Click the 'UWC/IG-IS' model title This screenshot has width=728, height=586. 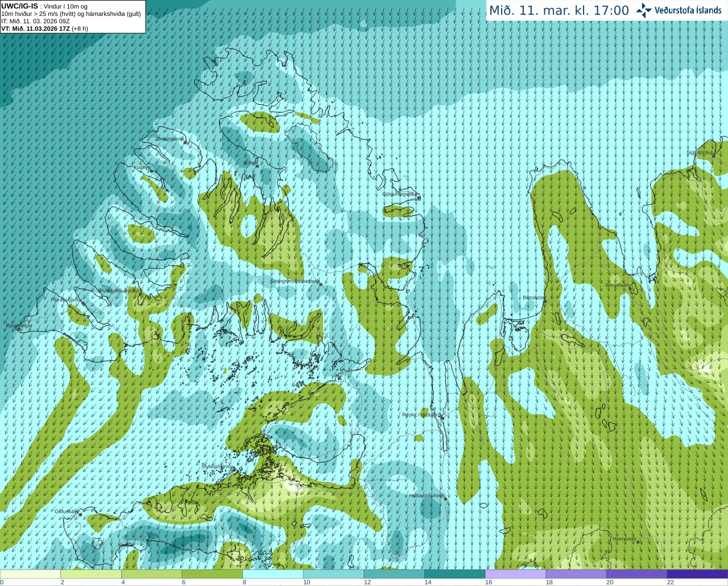click(20, 6)
